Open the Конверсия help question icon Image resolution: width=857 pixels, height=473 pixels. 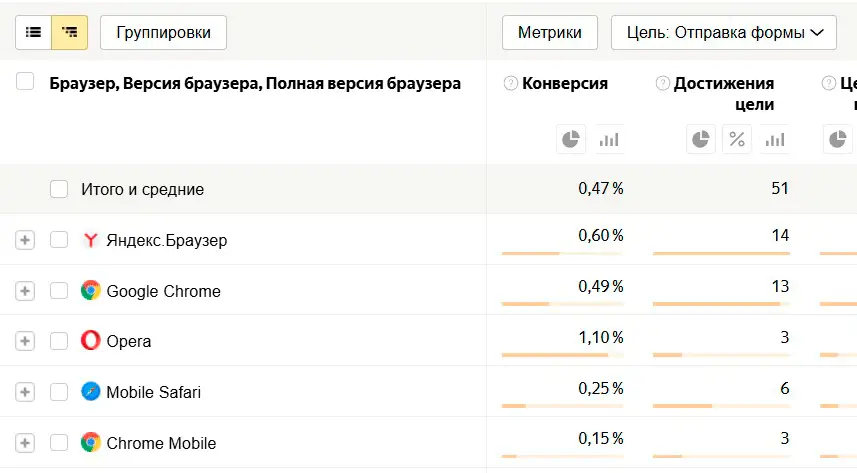coord(511,84)
